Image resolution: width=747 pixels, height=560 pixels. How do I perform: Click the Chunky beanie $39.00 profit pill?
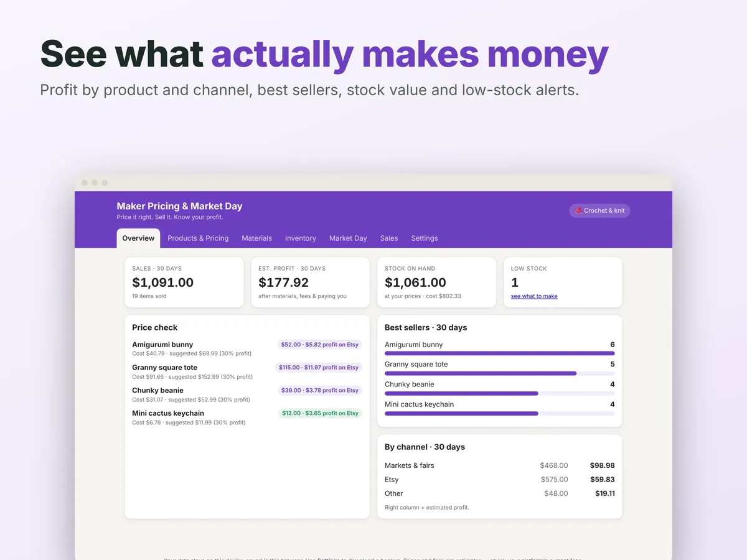point(320,391)
